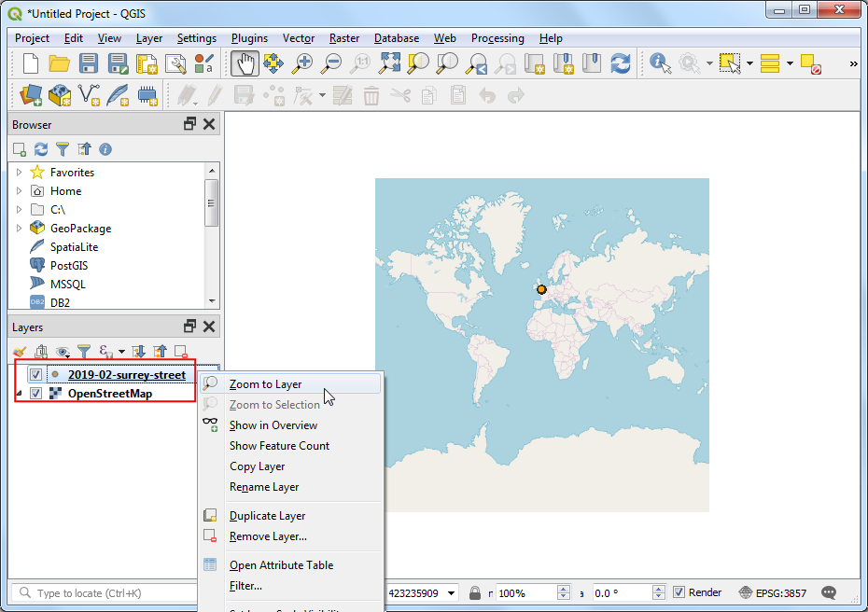Click the Zoom In magnifier tool
The width and height of the screenshot is (868, 612).
[301, 63]
